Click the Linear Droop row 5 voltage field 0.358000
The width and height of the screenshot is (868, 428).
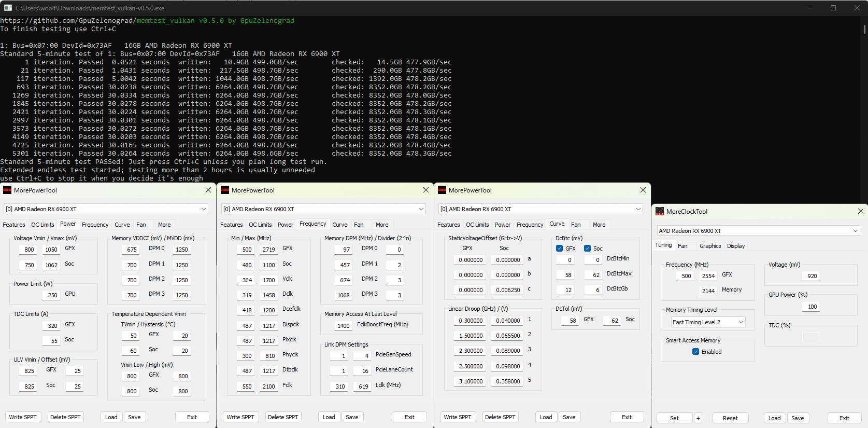(x=508, y=381)
